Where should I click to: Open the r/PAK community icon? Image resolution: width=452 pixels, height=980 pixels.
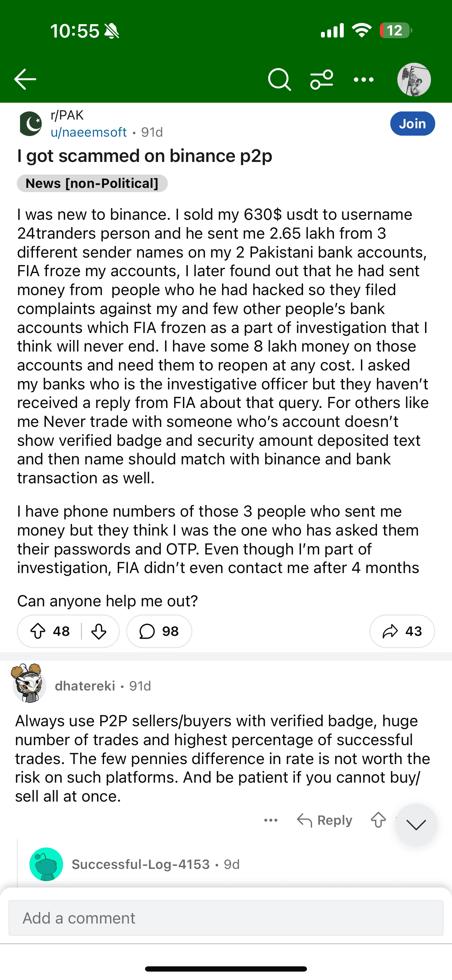(30, 124)
